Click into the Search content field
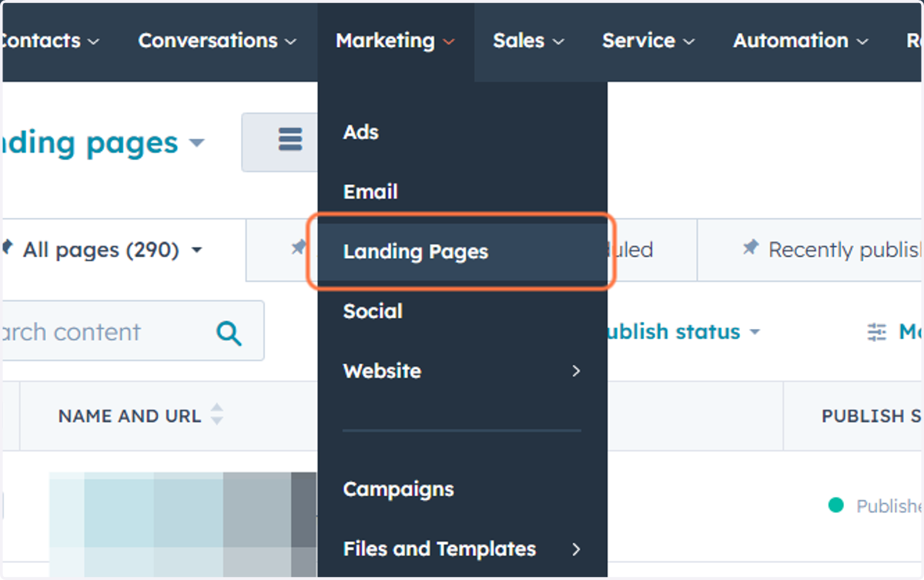 [x=132, y=331]
